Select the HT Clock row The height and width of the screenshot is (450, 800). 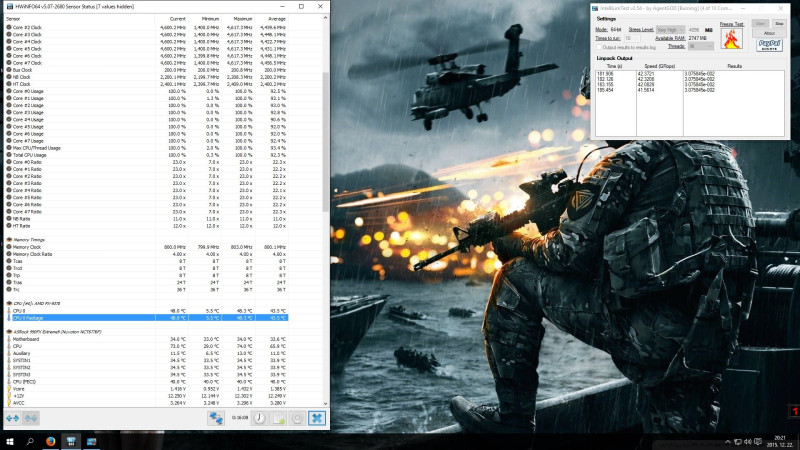146,84
